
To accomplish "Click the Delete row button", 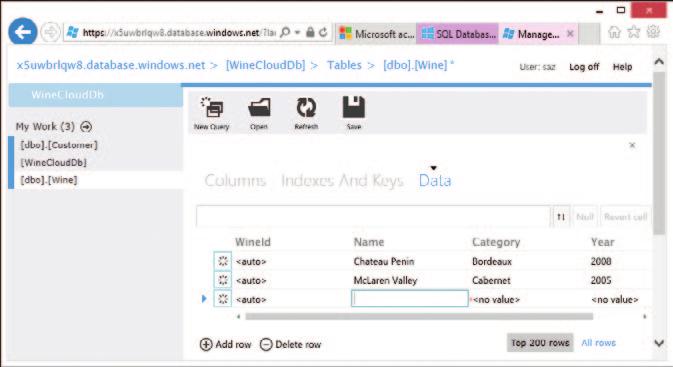I will tap(290, 345).
